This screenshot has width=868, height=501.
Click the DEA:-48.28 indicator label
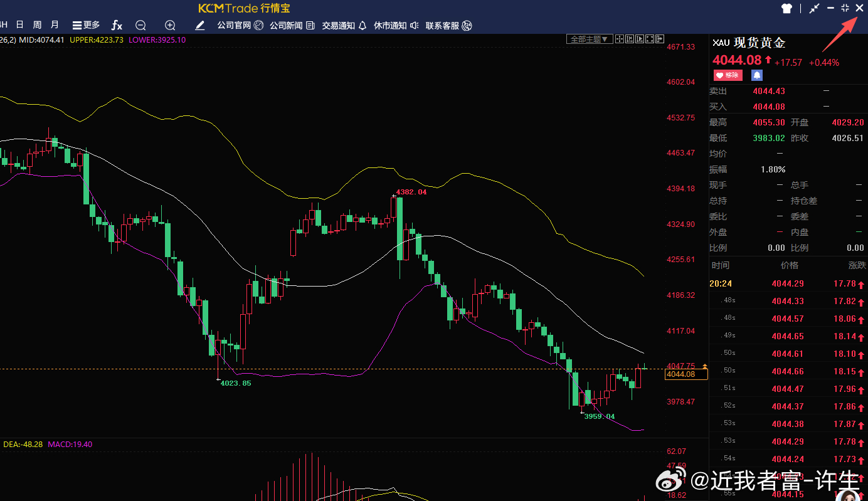point(23,445)
